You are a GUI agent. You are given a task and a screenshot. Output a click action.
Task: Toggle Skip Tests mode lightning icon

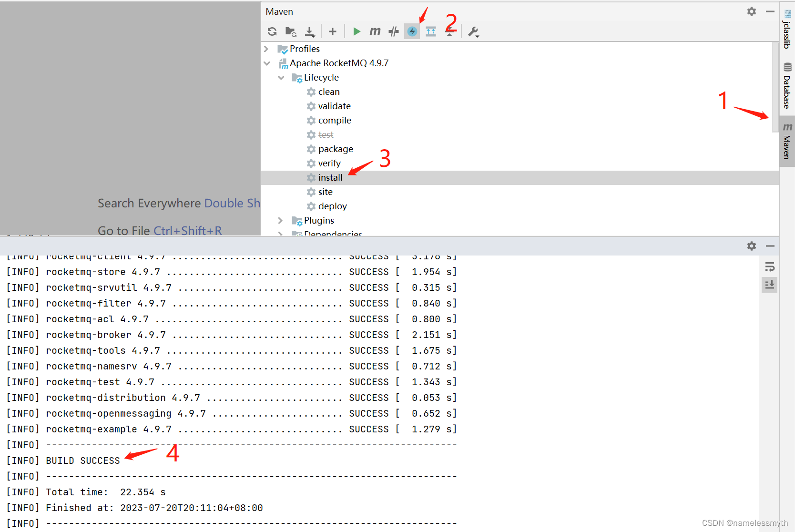coord(412,31)
